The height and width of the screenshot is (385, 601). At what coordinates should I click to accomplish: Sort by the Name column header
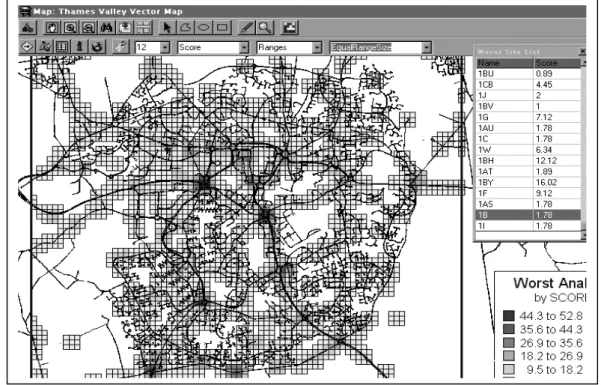505,63
